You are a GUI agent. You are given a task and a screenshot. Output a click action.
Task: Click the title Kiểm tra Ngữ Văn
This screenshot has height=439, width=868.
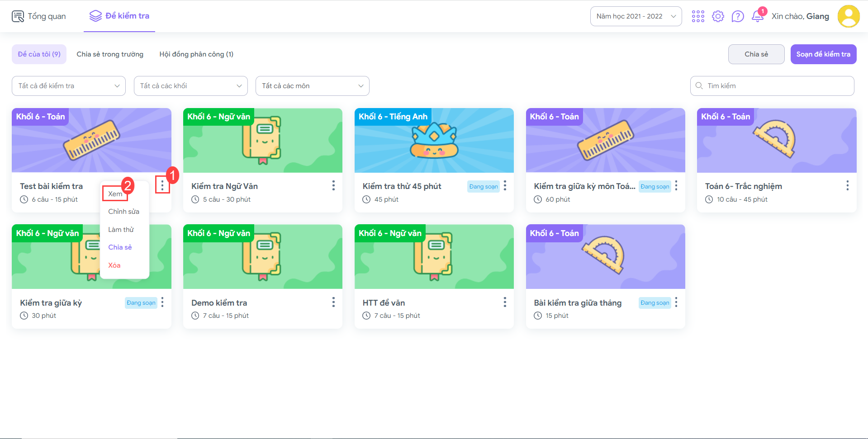(x=224, y=186)
